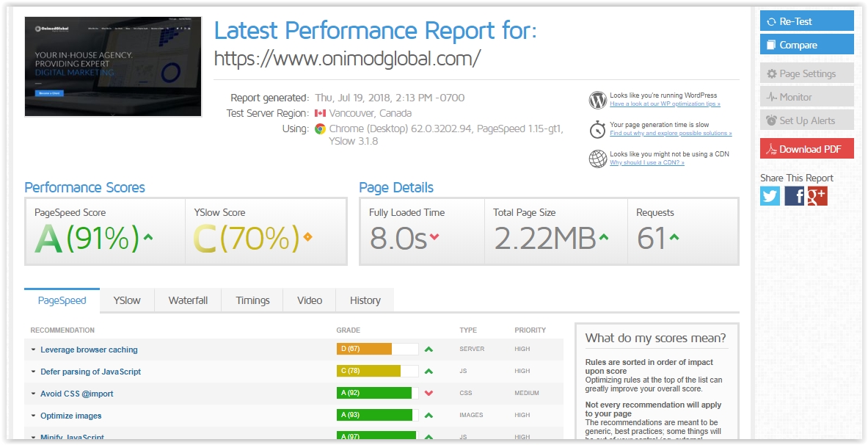This screenshot has height=445, width=868.
Task: Click the A (92) grade bar
Action: click(x=378, y=393)
